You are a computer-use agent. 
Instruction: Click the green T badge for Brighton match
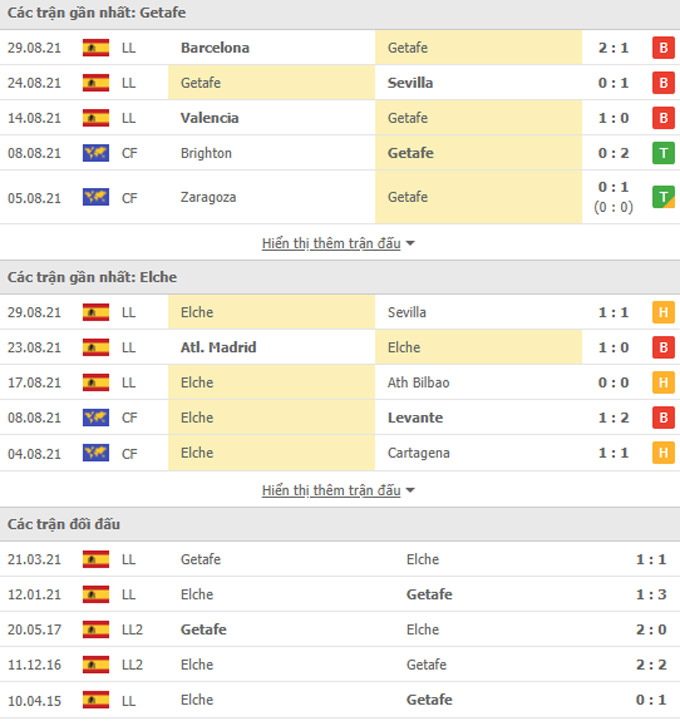663,153
